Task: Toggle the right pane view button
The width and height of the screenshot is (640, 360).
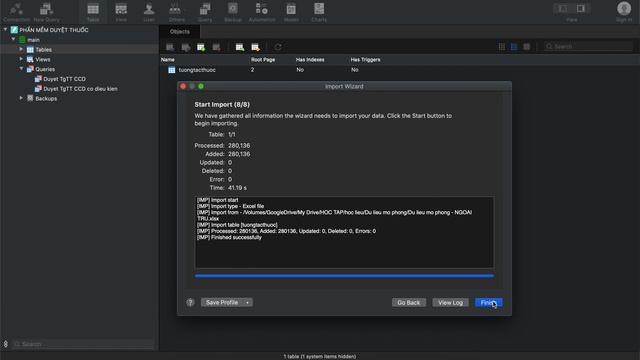Action: 580,9
